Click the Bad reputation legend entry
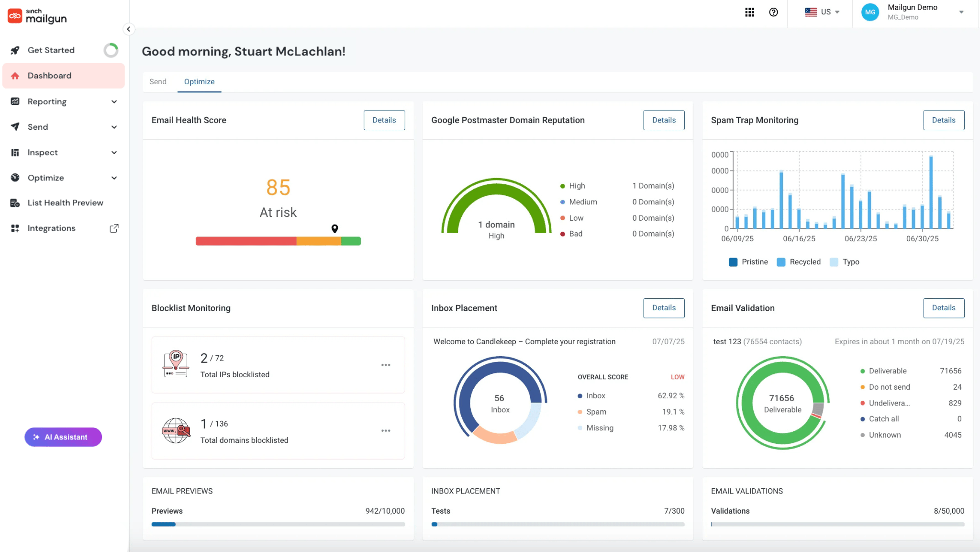This screenshot has height=552, width=980. (617, 234)
